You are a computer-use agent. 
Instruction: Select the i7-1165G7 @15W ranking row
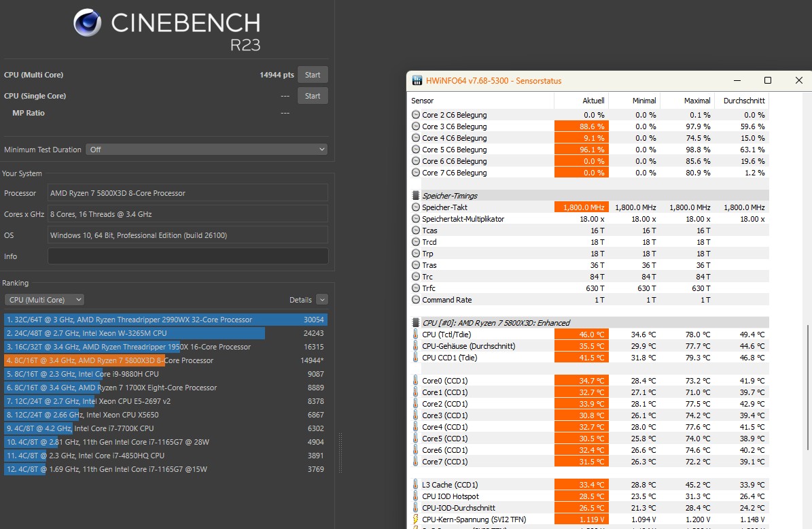[166, 469]
